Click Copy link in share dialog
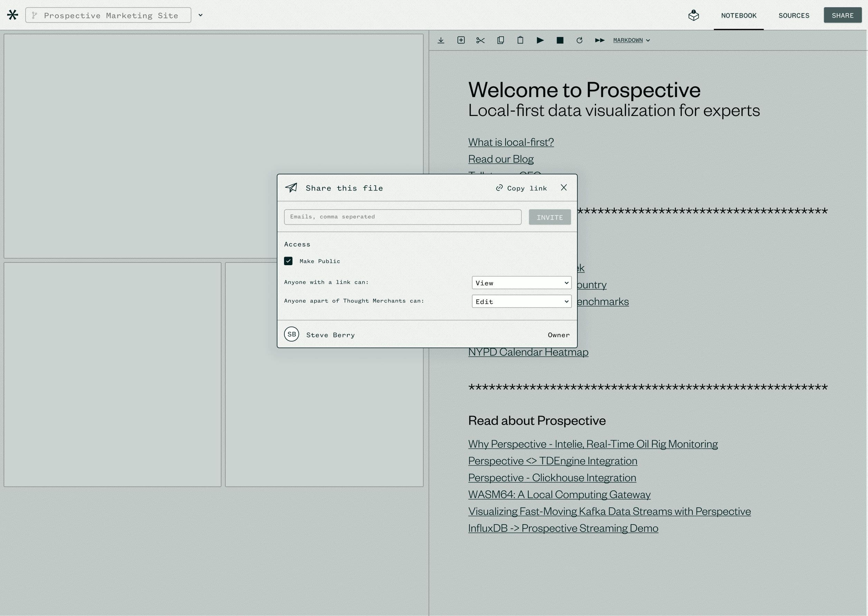The image size is (868, 616). (521, 188)
